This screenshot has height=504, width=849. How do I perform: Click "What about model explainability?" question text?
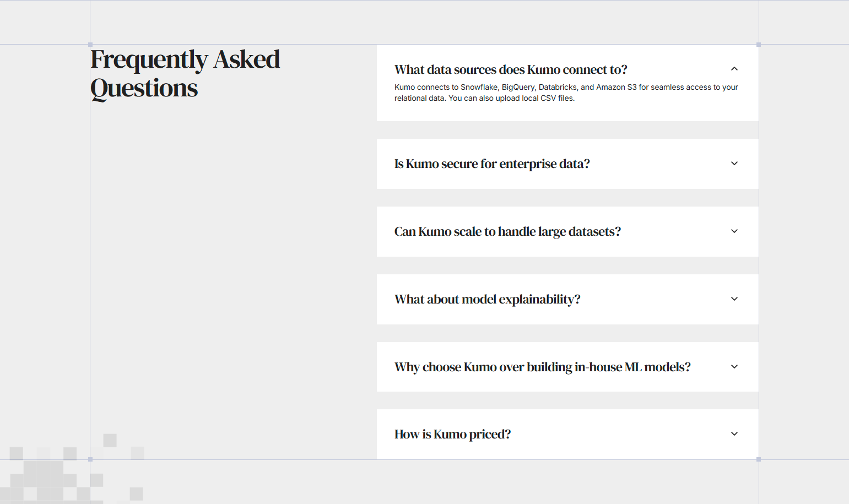pyautogui.click(x=487, y=299)
